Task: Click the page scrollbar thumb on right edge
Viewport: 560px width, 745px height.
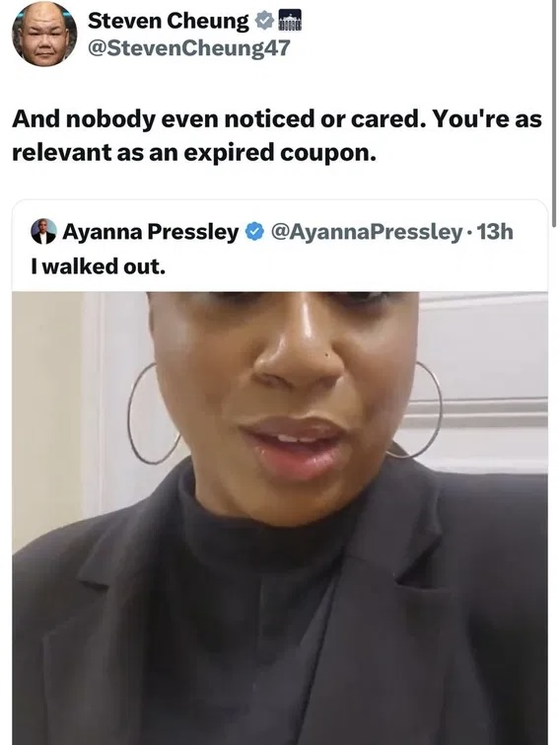Action: point(554,113)
